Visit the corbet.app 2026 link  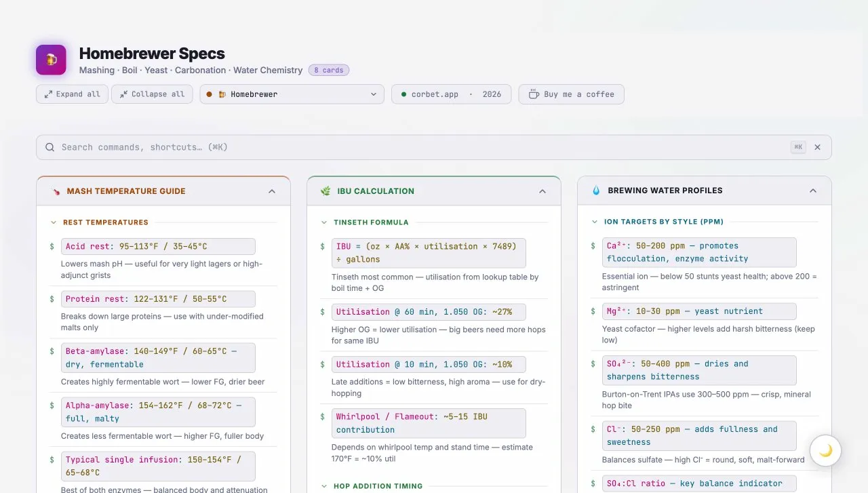click(x=451, y=94)
